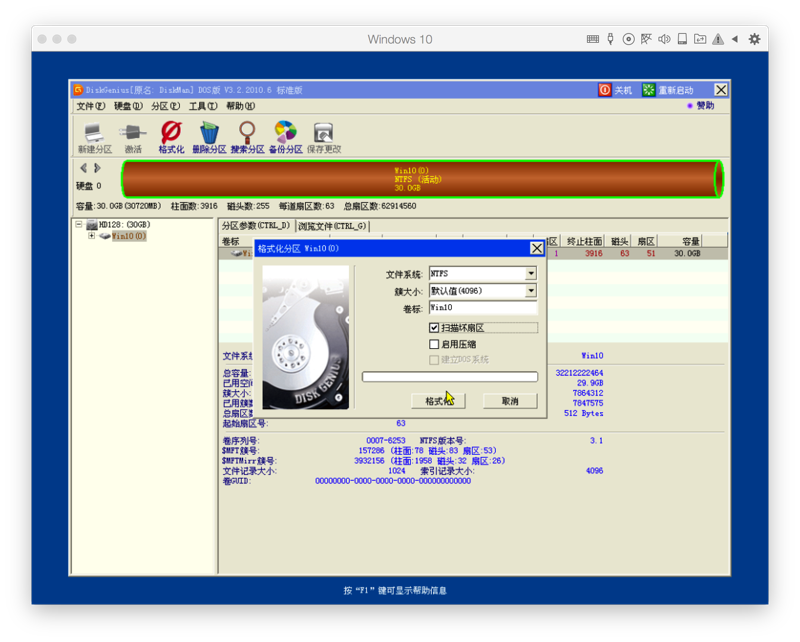Select Win10(0) in the disk tree
This screenshot has width=800, height=642.
click(x=129, y=236)
